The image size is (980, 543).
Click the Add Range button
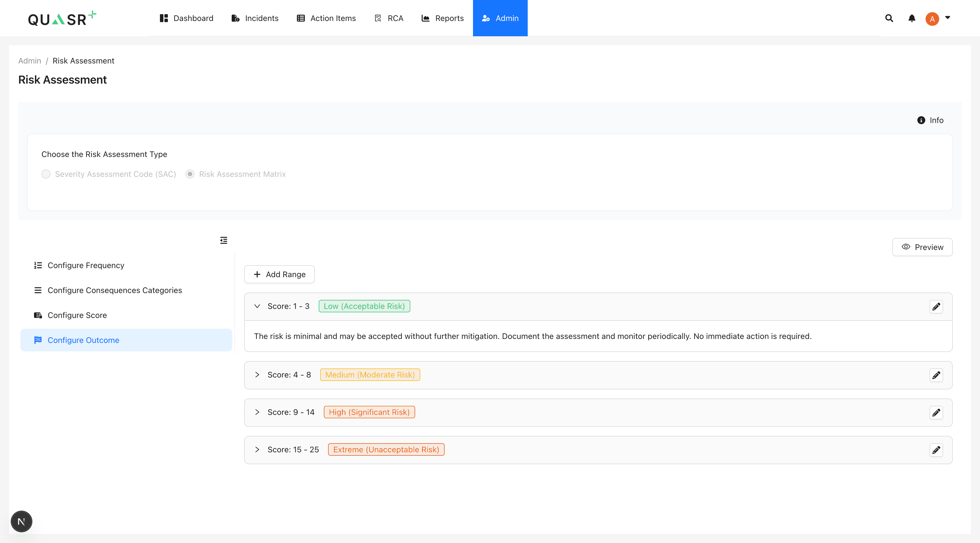click(279, 274)
